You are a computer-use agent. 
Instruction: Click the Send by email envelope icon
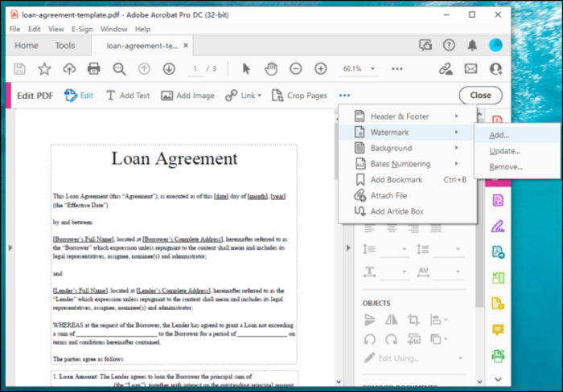471,69
